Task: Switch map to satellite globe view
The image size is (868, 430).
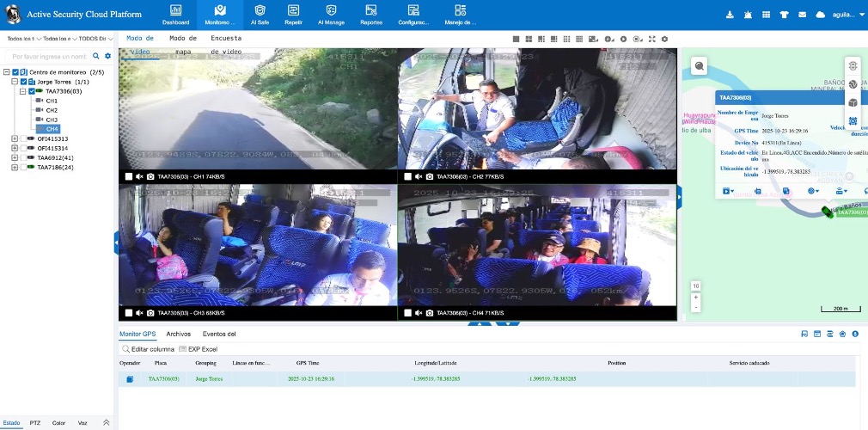Action: click(853, 84)
